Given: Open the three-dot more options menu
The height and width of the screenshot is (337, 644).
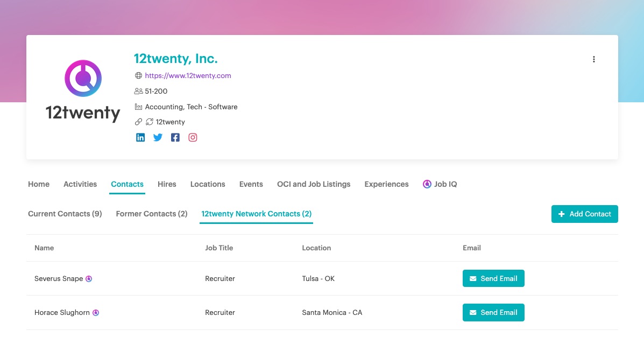Looking at the screenshot, I should pyautogui.click(x=593, y=59).
